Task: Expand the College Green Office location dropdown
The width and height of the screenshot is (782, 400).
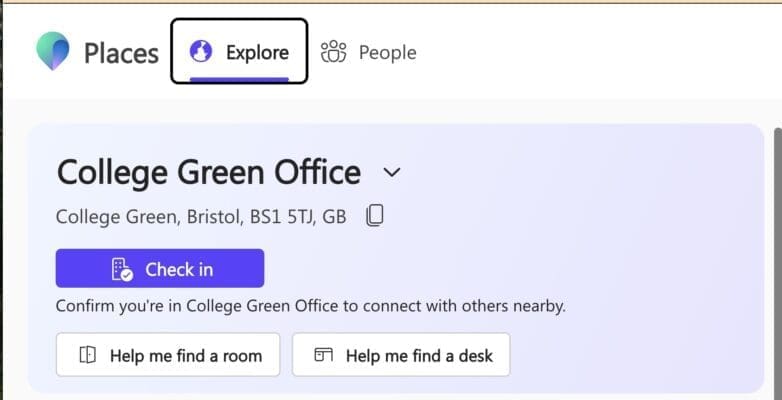Action: [x=392, y=172]
